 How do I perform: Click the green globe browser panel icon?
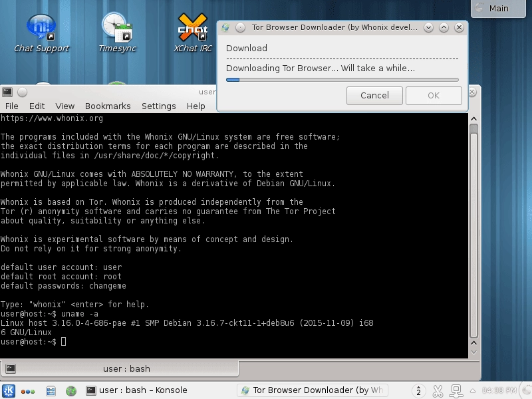point(71,391)
